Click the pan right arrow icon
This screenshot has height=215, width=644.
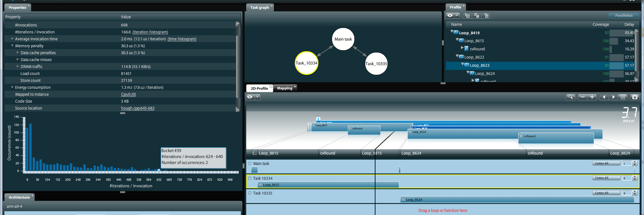pyautogui.click(x=613, y=97)
